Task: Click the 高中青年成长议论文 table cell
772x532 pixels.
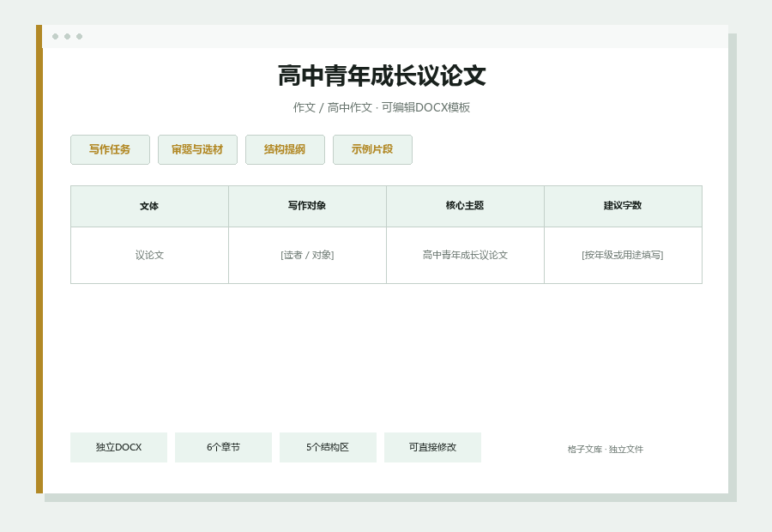Action: pos(465,255)
